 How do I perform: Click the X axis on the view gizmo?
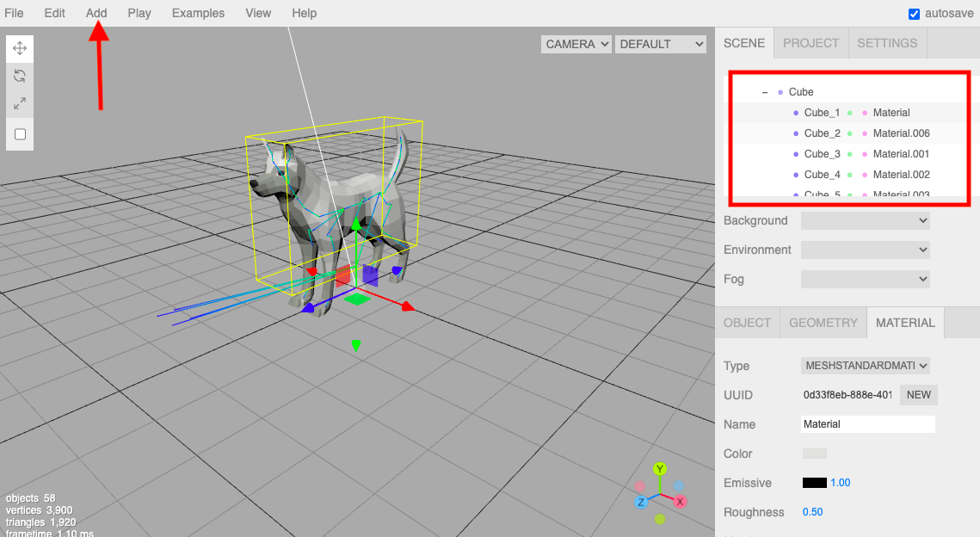click(x=680, y=501)
